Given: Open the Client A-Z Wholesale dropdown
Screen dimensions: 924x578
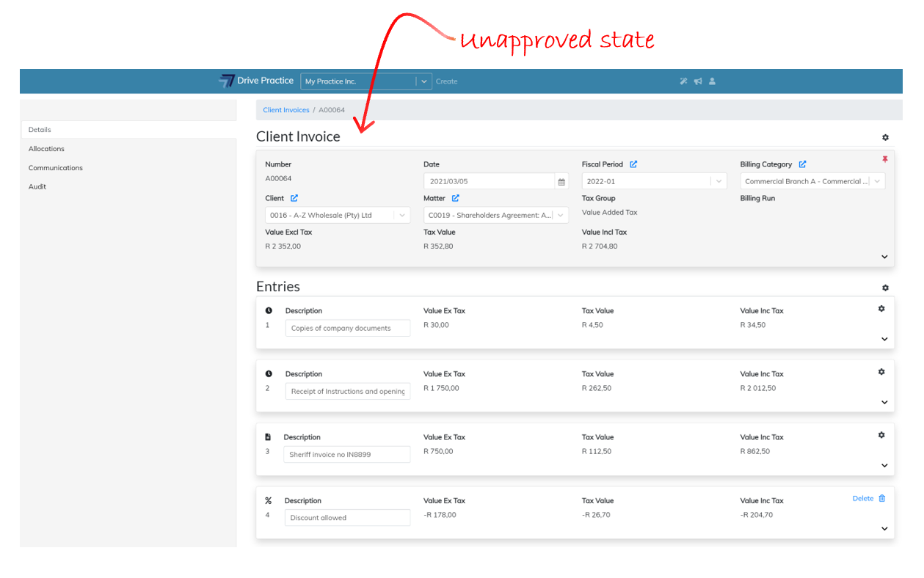Looking at the screenshot, I should [401, 216].
